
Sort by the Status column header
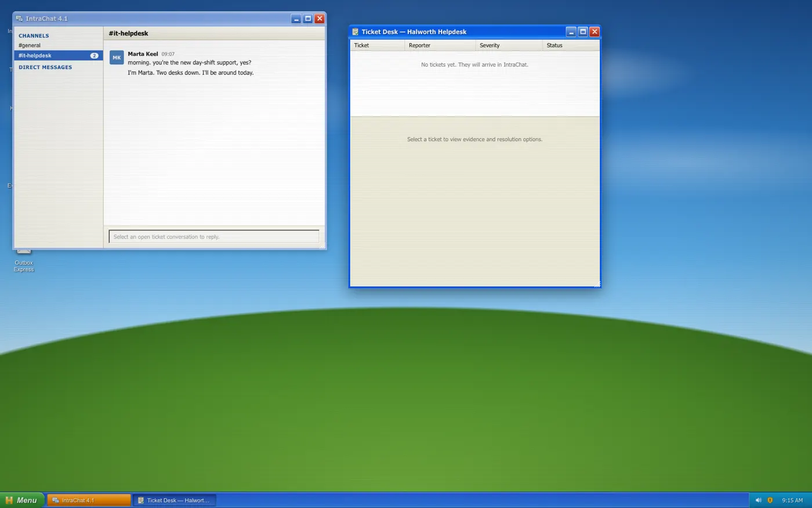(571, 45)
